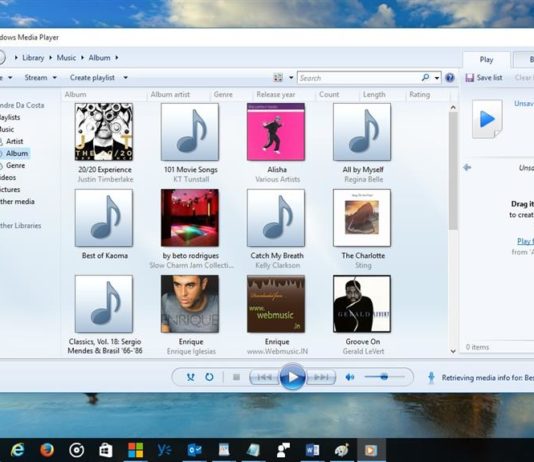The height and width of the screenshot is (462, 534).
Task: Click the media info retrieval status icon
Action: click(x=431, y=378)
